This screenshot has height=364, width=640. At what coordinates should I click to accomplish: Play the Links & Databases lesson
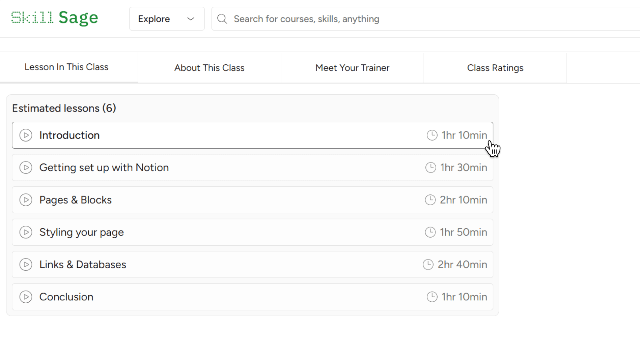point(26,265)
